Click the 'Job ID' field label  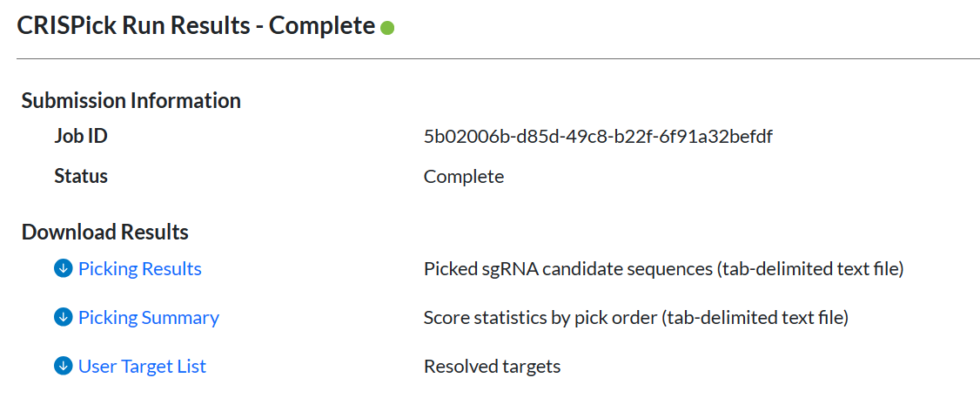pos(81,137)
